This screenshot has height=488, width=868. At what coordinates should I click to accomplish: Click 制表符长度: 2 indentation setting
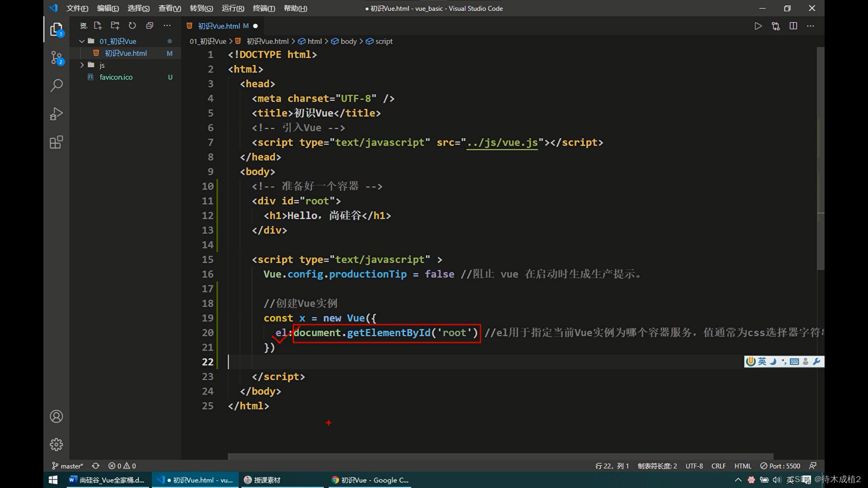point(657,466)
